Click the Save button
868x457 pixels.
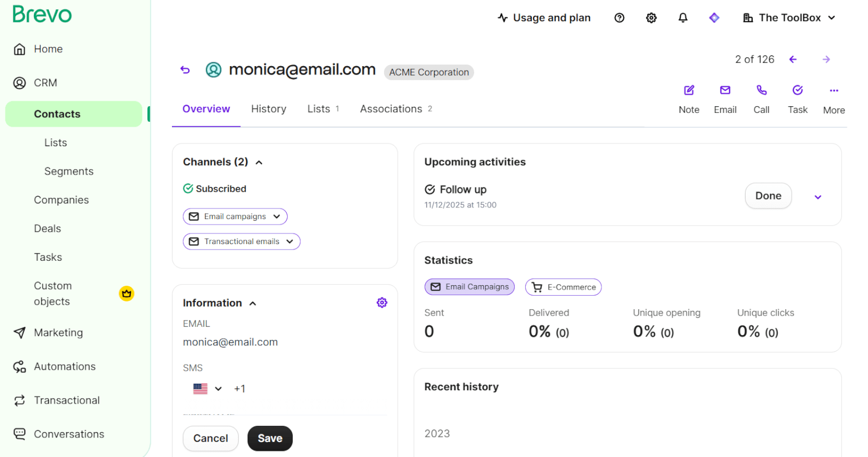pyautogui.click(x=270, y=438)
